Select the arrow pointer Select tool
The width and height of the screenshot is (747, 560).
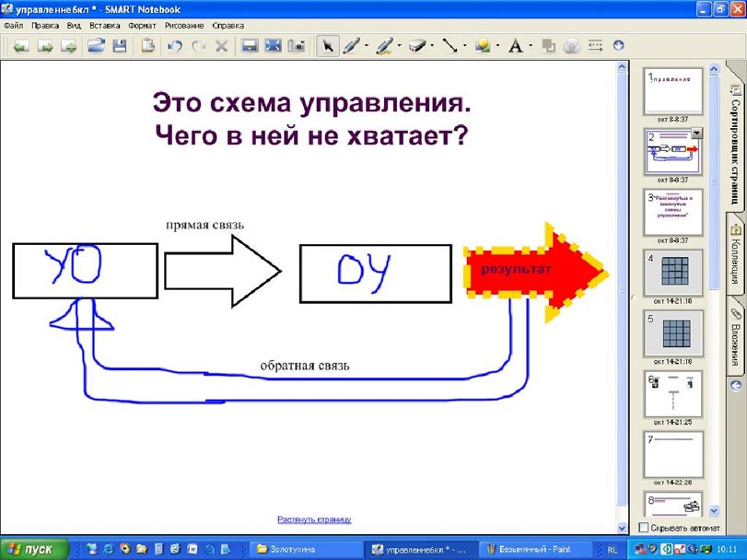point(327,45)
